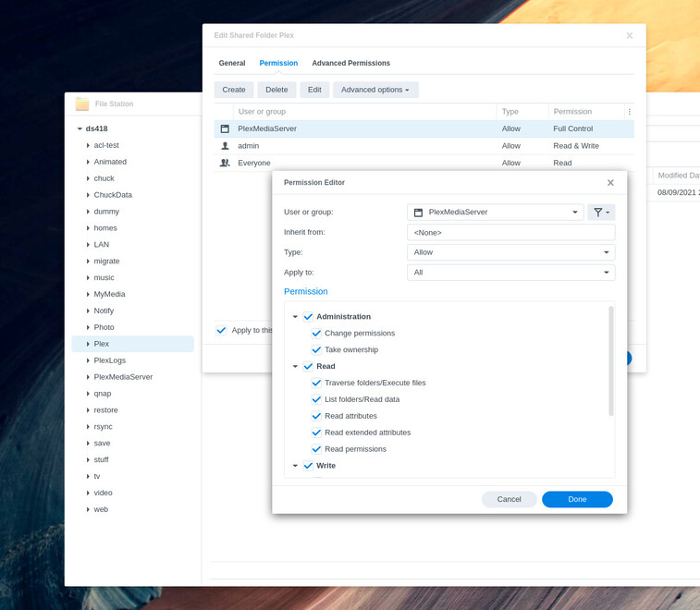Collapse the Write permission group

tap(295, 466)
